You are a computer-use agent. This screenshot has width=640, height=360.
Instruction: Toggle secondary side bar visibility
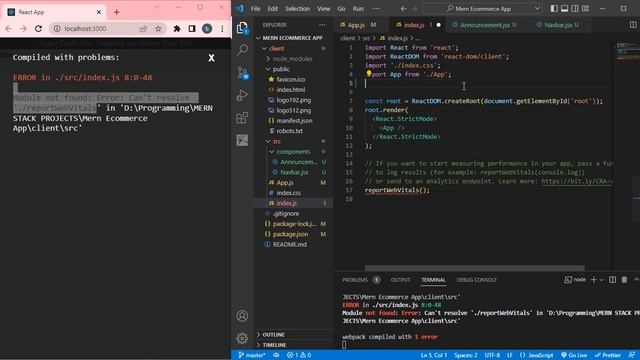[x=575, y=9]
